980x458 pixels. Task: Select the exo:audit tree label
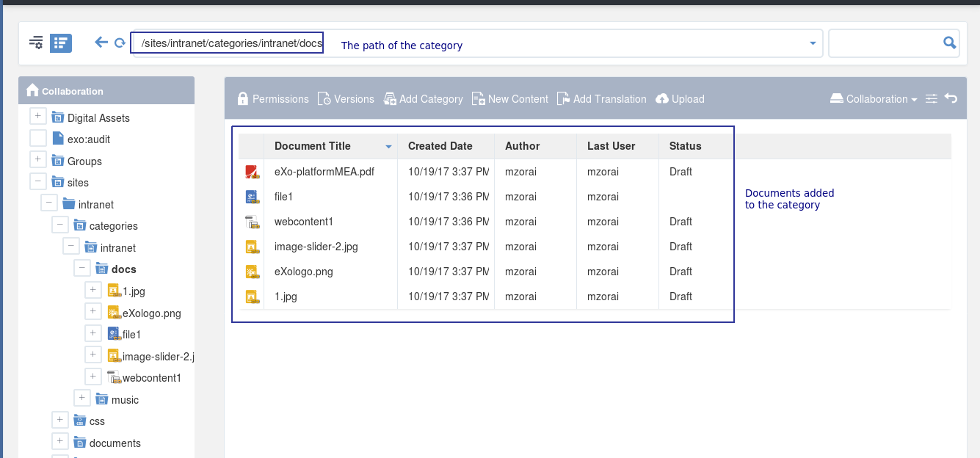pyautogui.click(x=89, y=139)
